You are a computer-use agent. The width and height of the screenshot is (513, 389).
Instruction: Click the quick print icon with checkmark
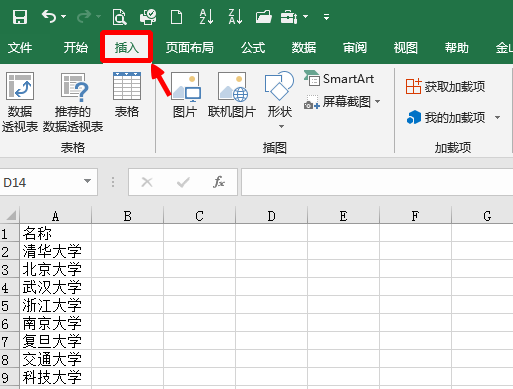click(x=148, y=17)
